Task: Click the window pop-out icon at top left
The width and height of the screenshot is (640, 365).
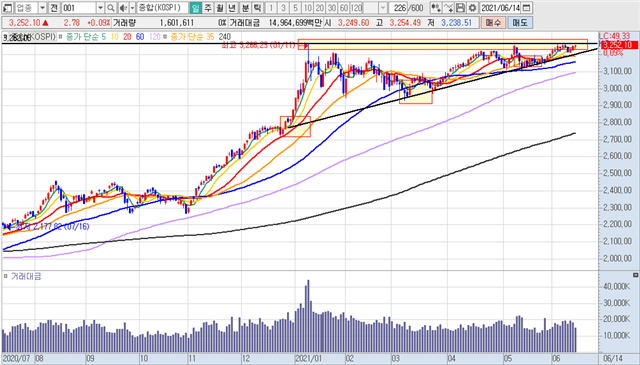Action: (7, 8)
